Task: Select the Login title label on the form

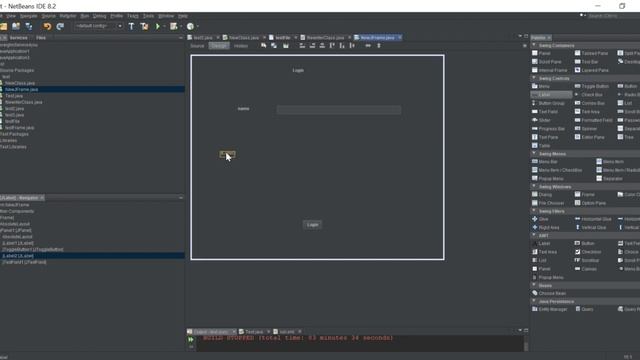Action: click(x=298, y=70)
